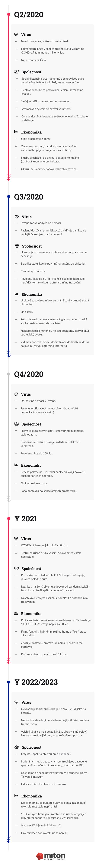Click the blue timeline dot beside Y 2022/2023
Screen dimensions: 102x868
[x=9, y=682]
